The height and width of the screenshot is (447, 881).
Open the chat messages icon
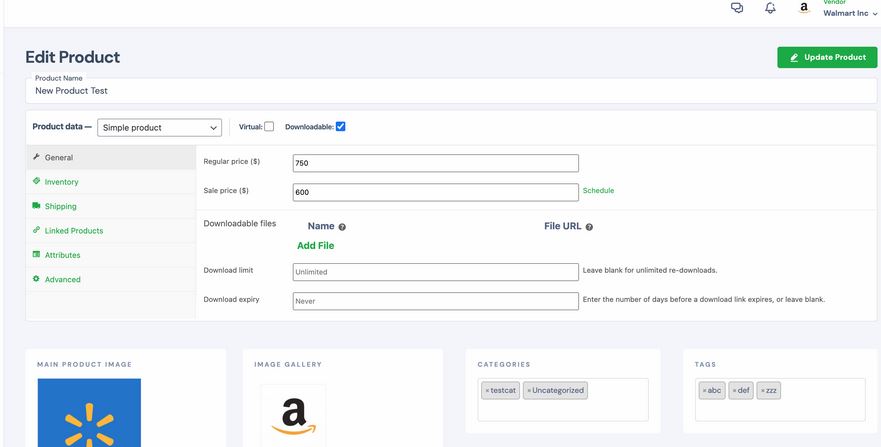[737, 8]
